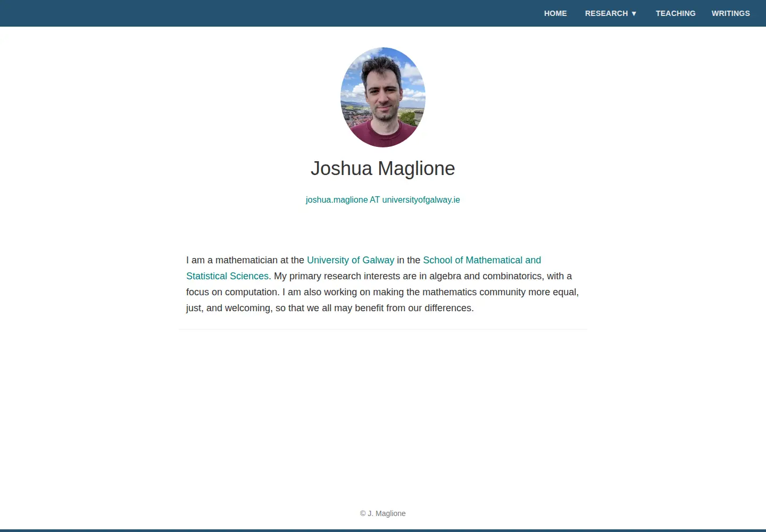Open School of Mathematical and Statistical Sciences link
This screenshot has width=766, height=532.
[x=482, y=260]
